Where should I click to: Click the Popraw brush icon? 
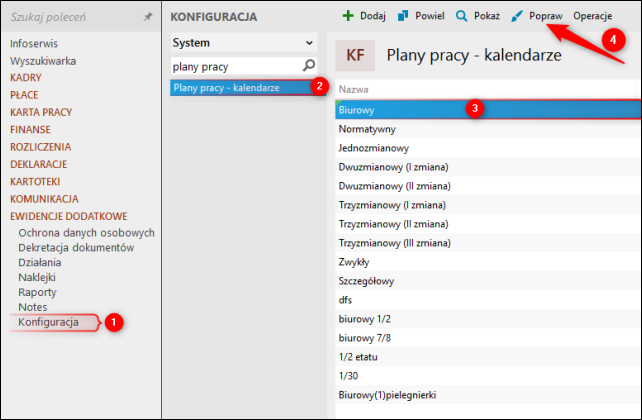(517, 16)
